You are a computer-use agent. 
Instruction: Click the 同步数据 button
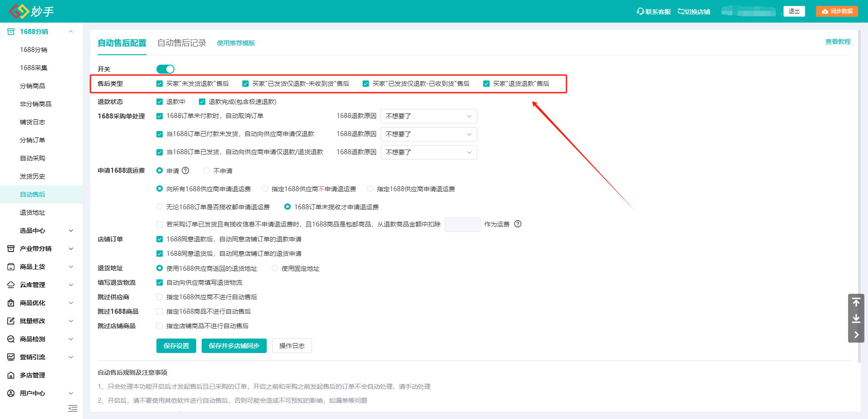[x=837, y=11]
